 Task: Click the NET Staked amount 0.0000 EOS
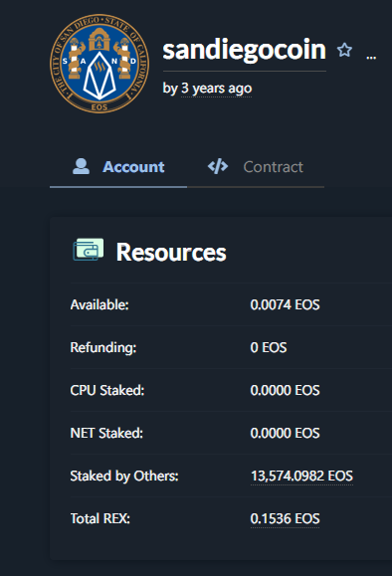(x=286, y=433)
